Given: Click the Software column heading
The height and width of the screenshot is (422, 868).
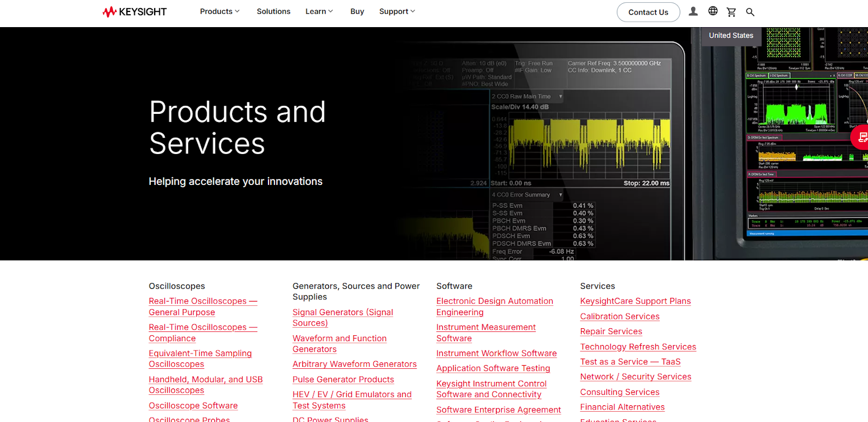Looking at the screenshot, I should click(454, 286).
